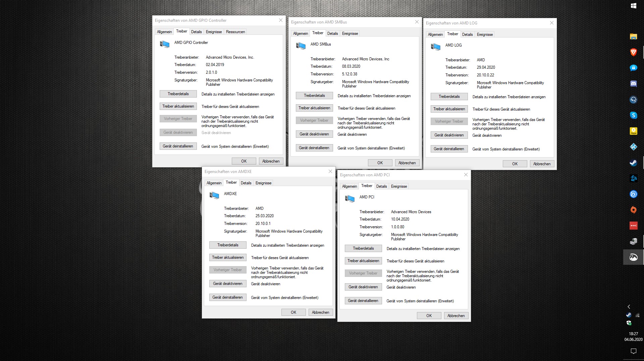Click driver version 1.0.0.80 in AMD PCI
This screenshot has width=644, height=361.
pos(397,227)
